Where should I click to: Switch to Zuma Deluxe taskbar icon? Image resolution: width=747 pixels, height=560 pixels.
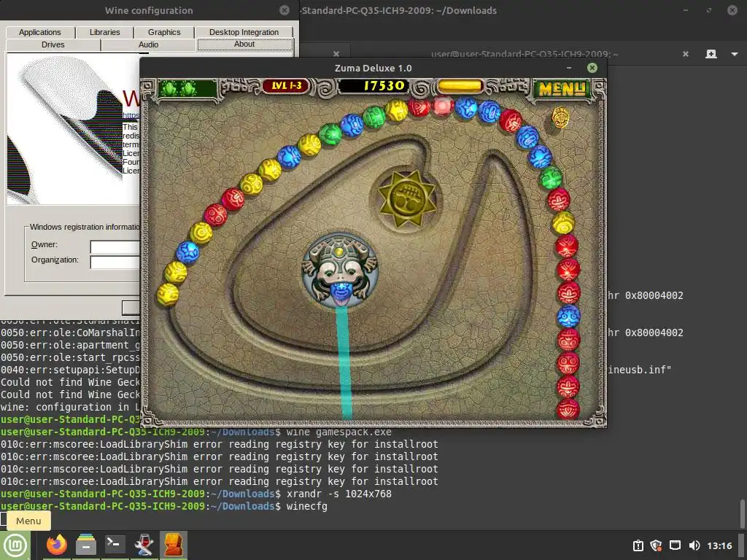click(174, 545)
